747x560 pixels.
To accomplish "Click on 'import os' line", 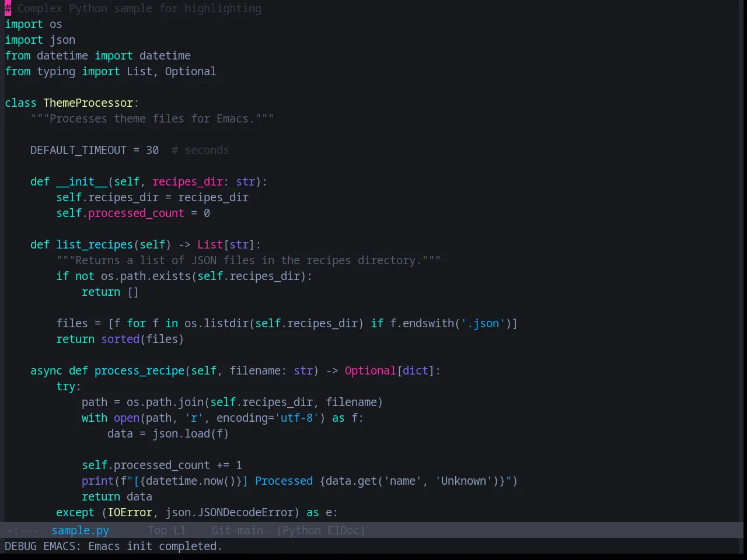I will (x=33, y=24).
